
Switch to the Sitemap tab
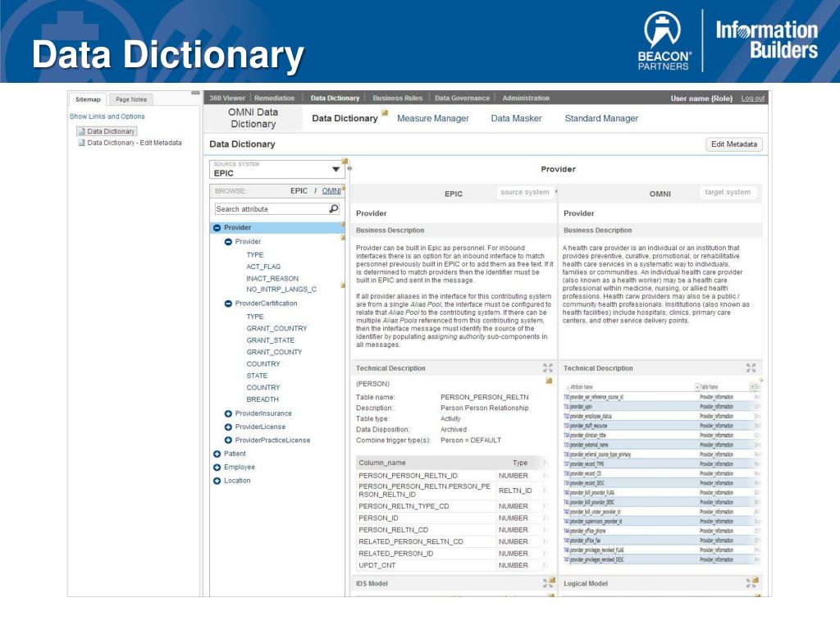coord(88,99)
